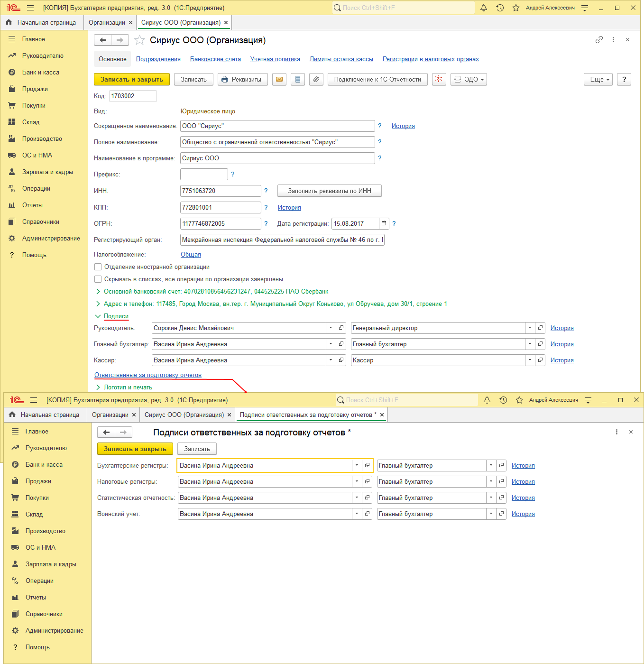Click into the Префикс input field
Viewport: 644px width, 664px height.
(204, 175)
